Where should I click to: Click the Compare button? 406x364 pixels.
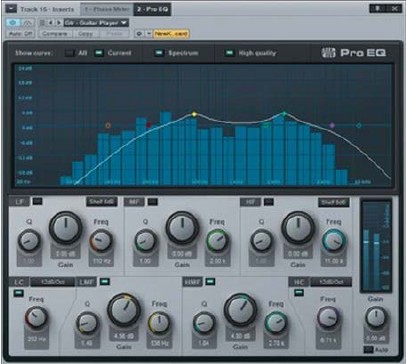click(x=55, y=34)
